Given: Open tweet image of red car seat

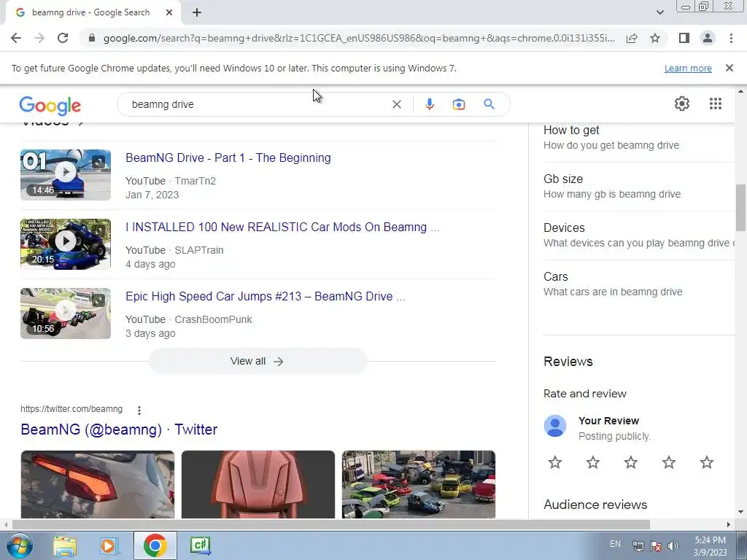Looking at the screenshot, I should (x=258, y=484).
